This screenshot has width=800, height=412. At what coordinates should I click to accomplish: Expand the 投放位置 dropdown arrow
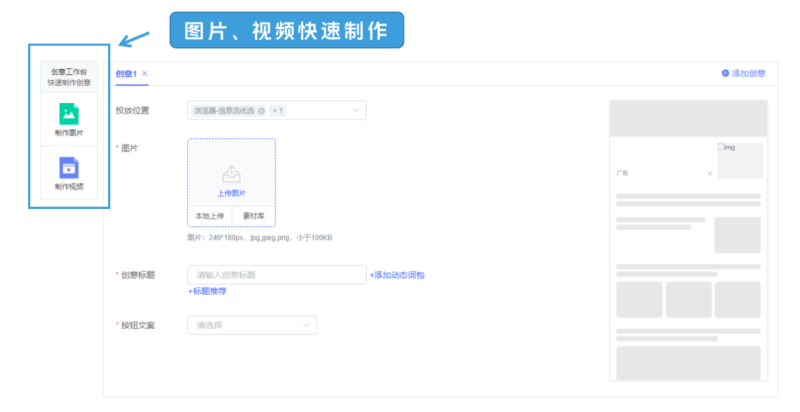click(x=356, y=110)
